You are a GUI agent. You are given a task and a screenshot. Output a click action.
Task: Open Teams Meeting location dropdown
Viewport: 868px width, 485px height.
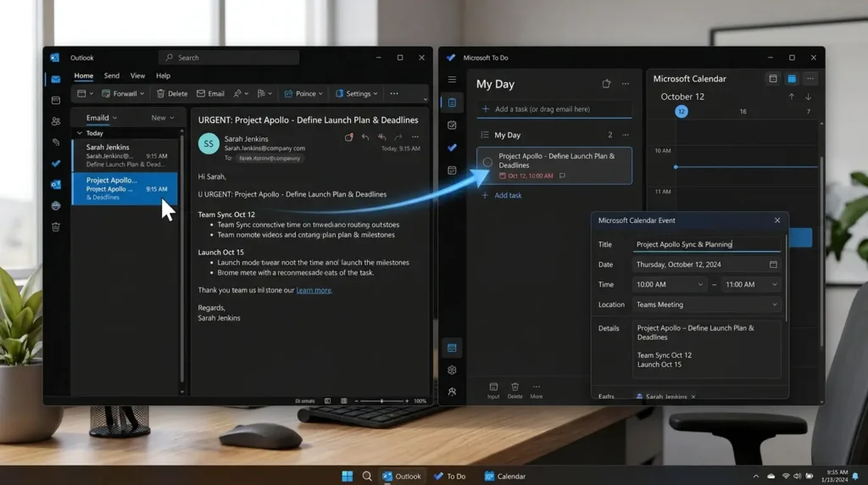point(707,304)
